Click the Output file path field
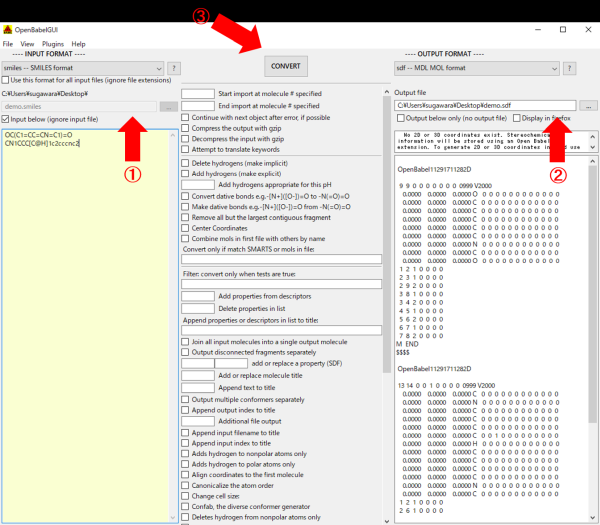Viewport: 600px width, 525px height. (485, 105)
